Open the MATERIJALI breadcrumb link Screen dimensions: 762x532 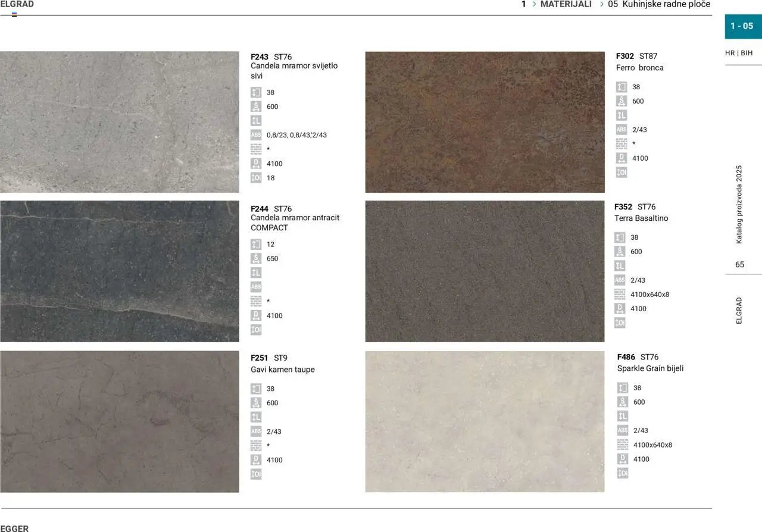click(566, 4)
